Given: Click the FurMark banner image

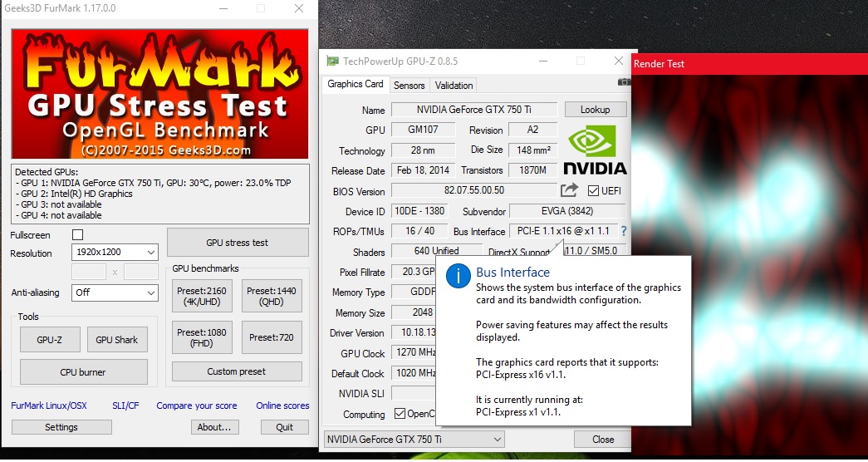Looking at the screenshot, I should click(160, 94).
